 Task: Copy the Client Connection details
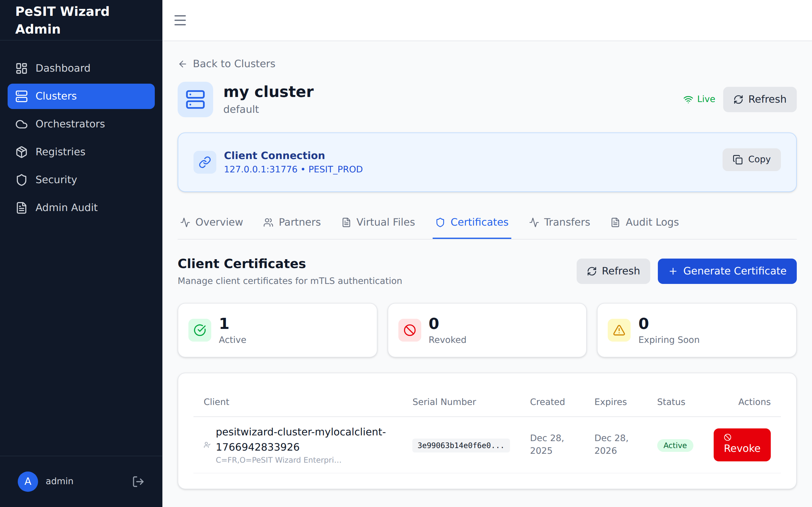[751, 160]
